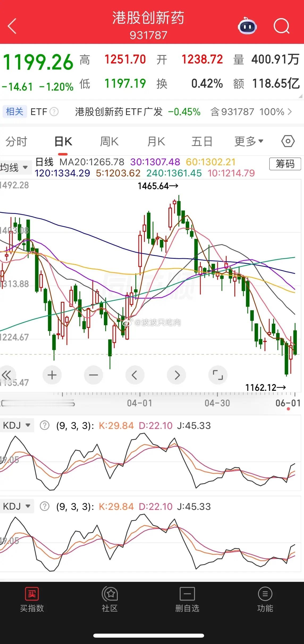This screenshot has height=644, width=304.
Task: Tap the 04-30 date marker
Action: click(217, 403)
